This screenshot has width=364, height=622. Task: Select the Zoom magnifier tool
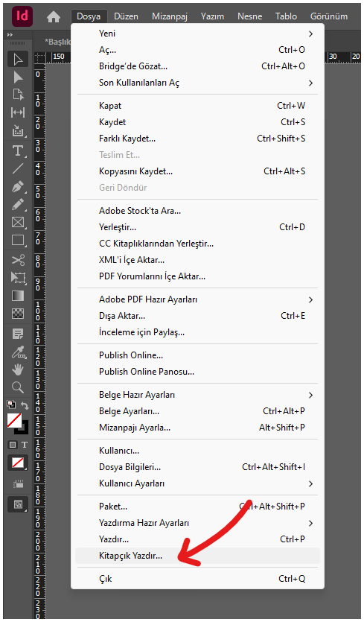click(18, 387)
